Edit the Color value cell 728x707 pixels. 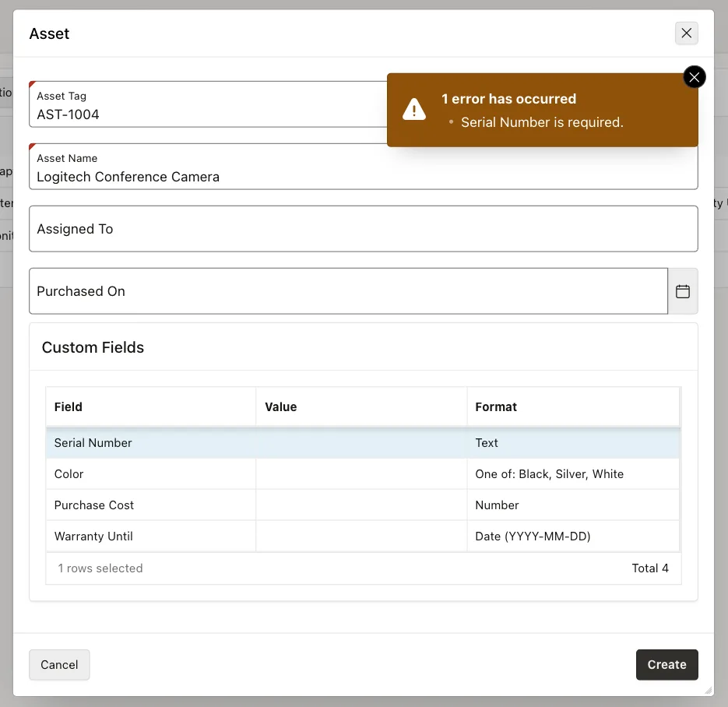coord(361,474)
